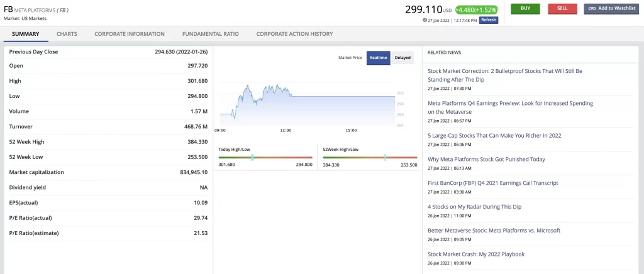644x274 pixels.
Task: Click the 52Week High/Low range marker
Action: 385,157
